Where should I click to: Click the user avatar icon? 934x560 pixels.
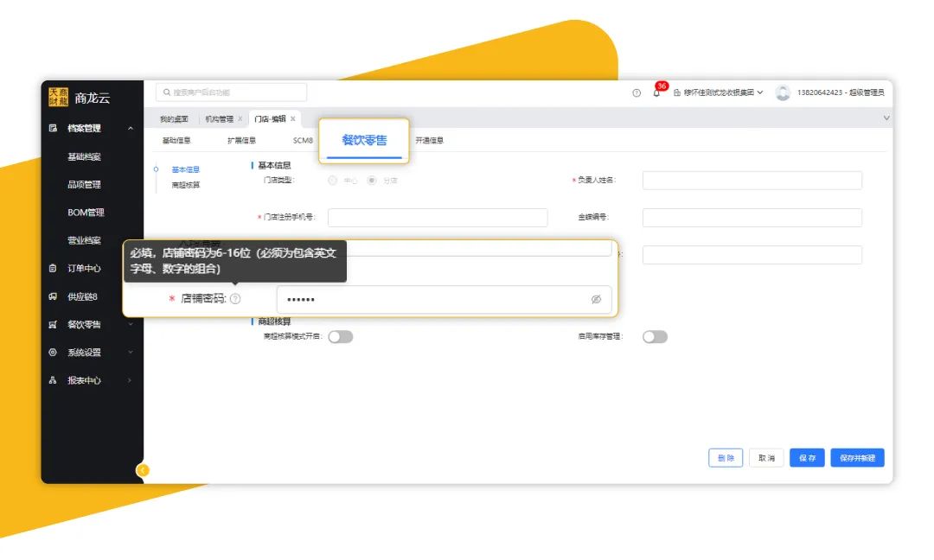pos(783,92)
